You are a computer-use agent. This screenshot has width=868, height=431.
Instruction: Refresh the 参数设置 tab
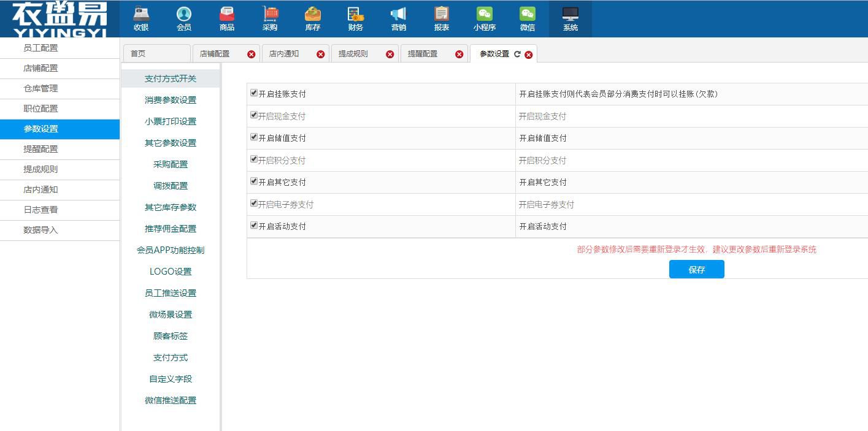click(517, 53)
